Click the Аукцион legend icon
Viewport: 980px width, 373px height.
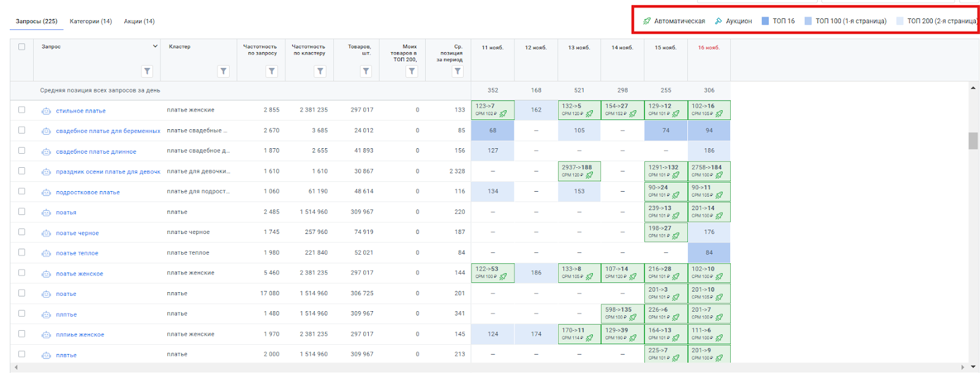(718, 21)
